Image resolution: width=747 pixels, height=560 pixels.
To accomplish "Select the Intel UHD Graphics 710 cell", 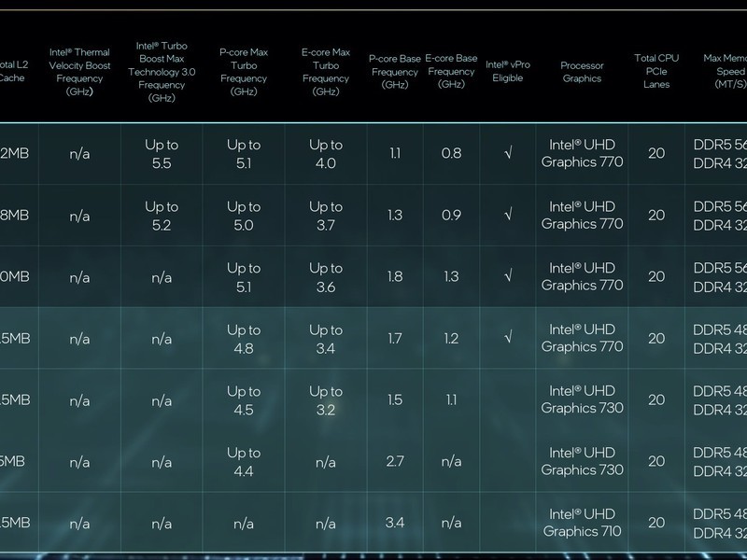I will point(582,523).
